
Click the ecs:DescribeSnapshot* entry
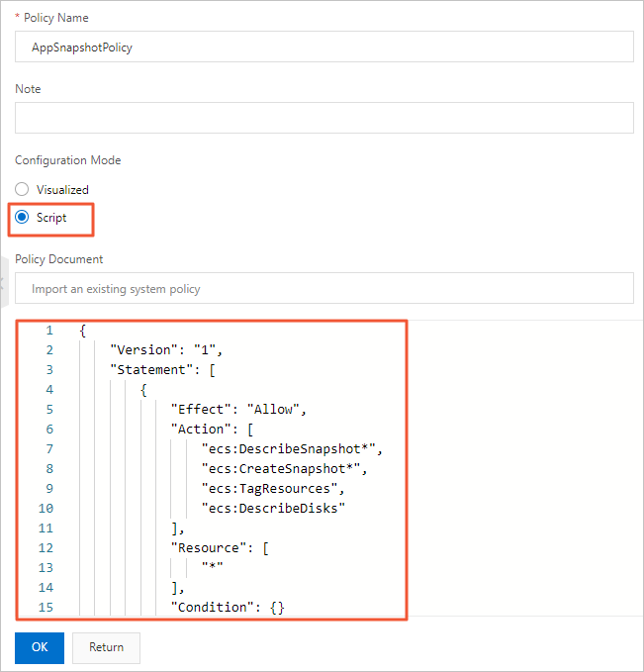click(x=291, y=448)
